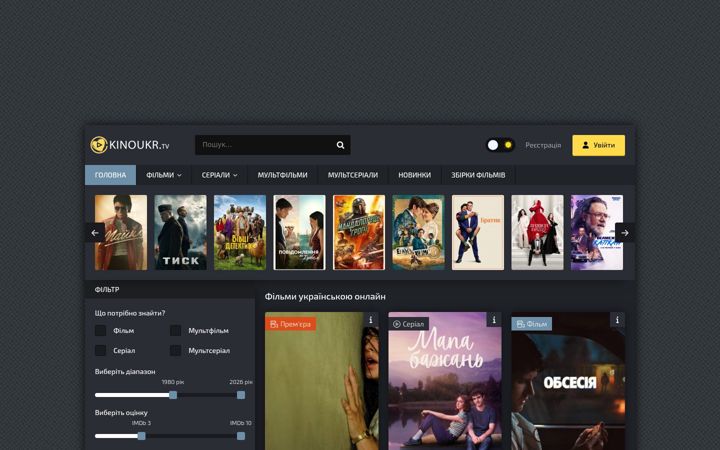
Task: Check the Мультсеріал filter checkbox
Action: 175,350
